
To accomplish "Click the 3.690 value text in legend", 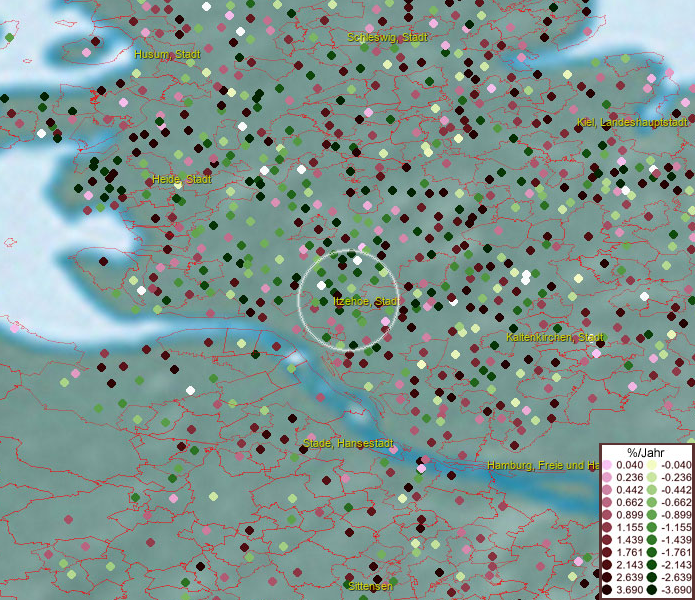I will pyautogui.click(x=629, y=590).
